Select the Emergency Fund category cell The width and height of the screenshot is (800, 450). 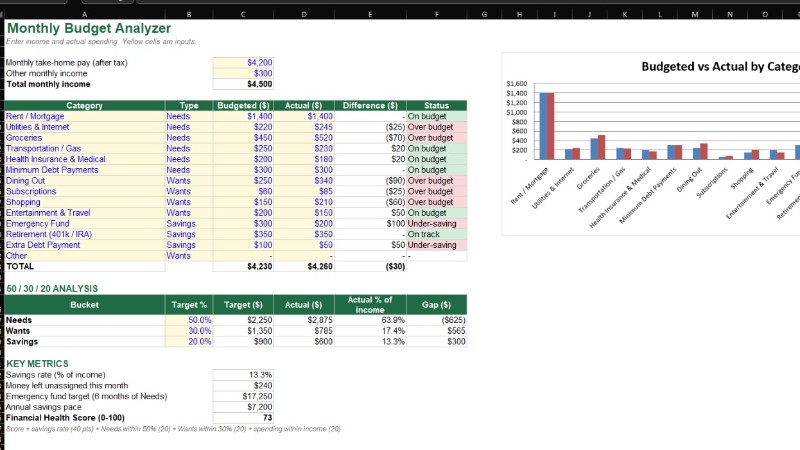pos(85,223)
